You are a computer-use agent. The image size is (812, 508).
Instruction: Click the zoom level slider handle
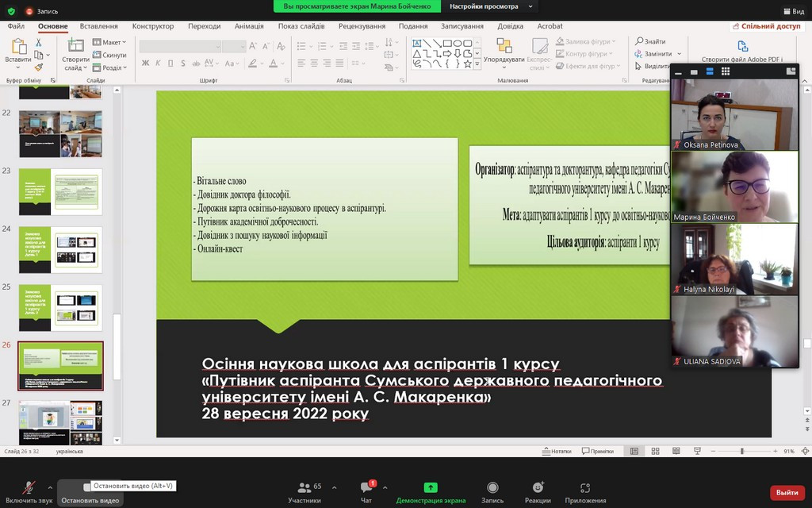coord(741,451)
